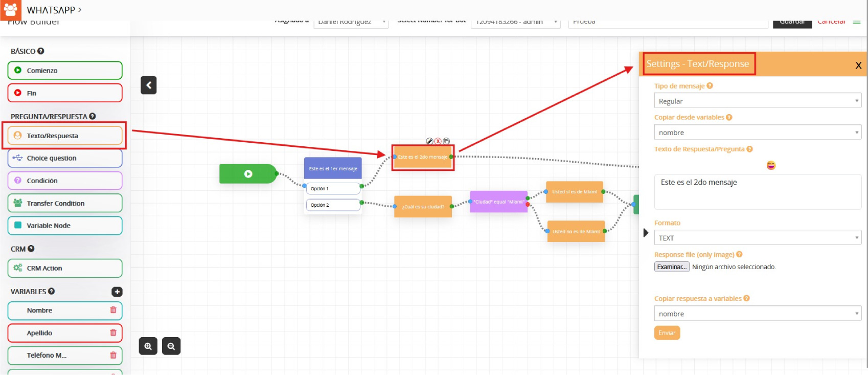Click the zoom out magnifier button
Image resolution: width=868 pixels, height=375 pixels.
click(x=171, y=346)
